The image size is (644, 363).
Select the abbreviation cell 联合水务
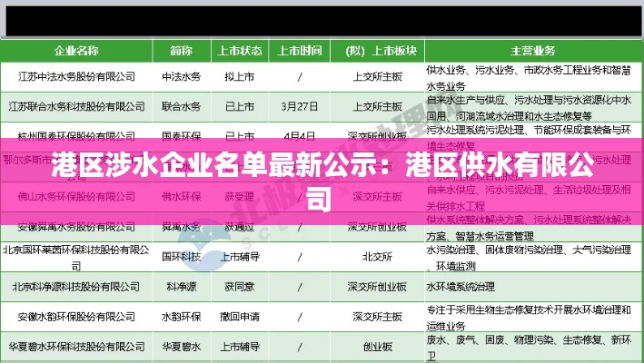(181, 107)
